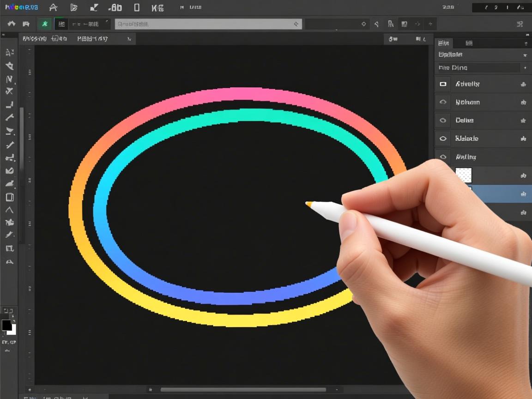
Task: Toggle the eye icon on the fourth layer row
Action: (x=443, y=139)
